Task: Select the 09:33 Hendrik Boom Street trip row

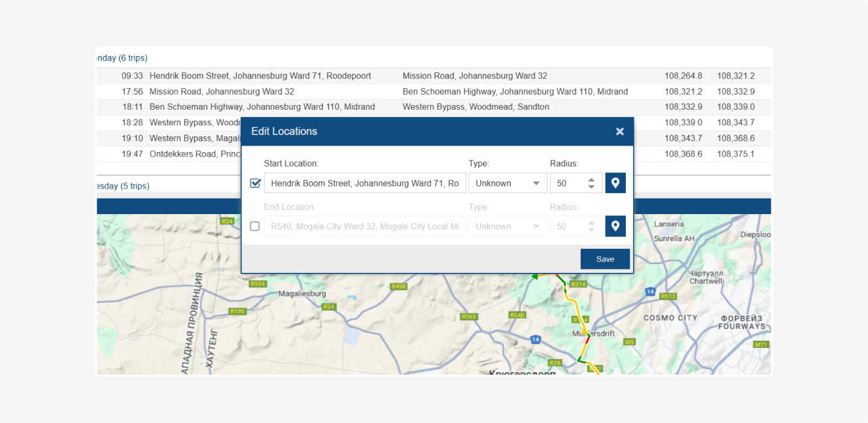Action: [260, 76]
